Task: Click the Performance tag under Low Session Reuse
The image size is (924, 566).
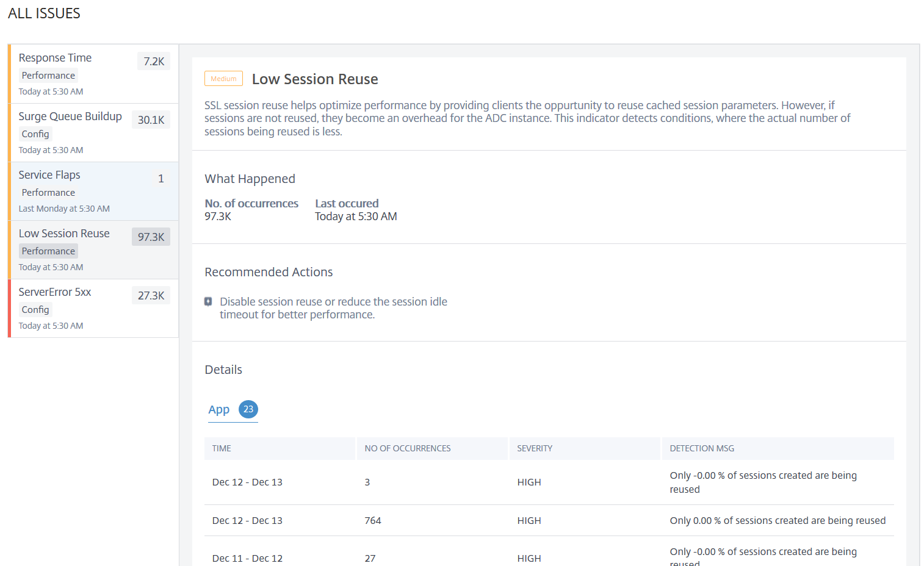Action: click(x=48, y=251)
